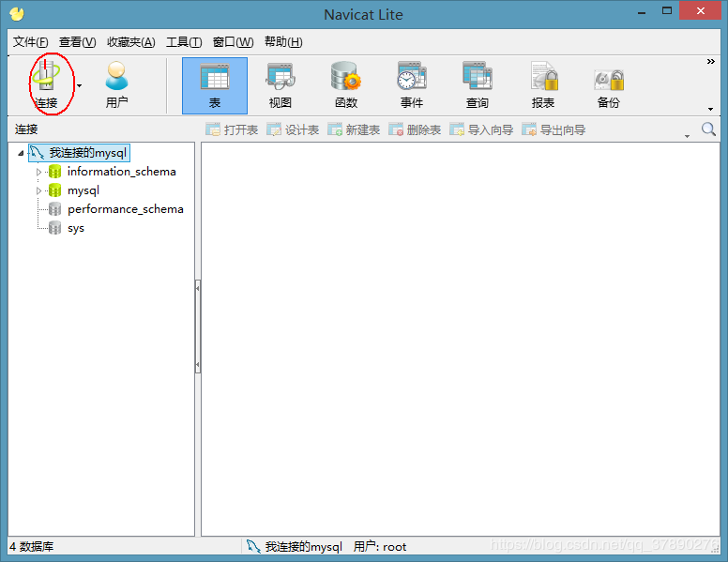Open the 文件(F) menu

click(x=30, y=42)
